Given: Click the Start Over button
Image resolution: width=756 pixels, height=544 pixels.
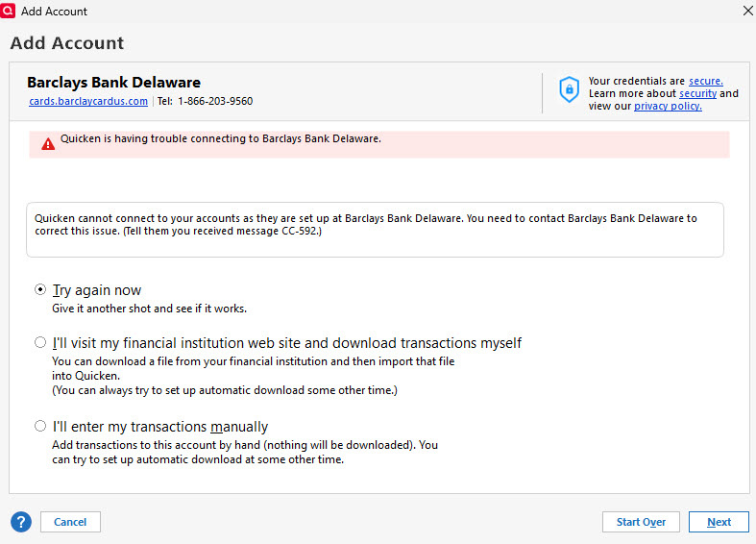Looking at the screenshot, I should pyautogui.click(x=641, y=522).
